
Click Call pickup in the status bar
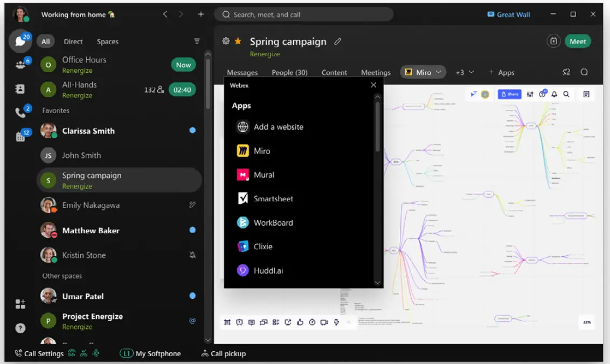[224, 353]
